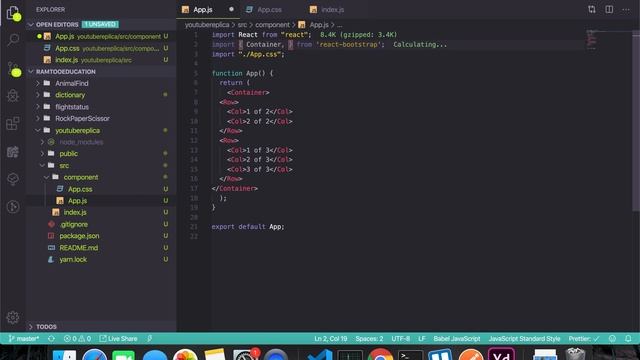
Task: Open the errors and warnings counter
Action: point(78,338)
